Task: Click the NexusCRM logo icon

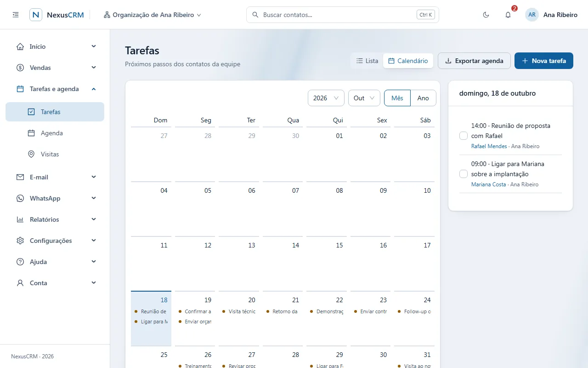Action: [36, 15]
